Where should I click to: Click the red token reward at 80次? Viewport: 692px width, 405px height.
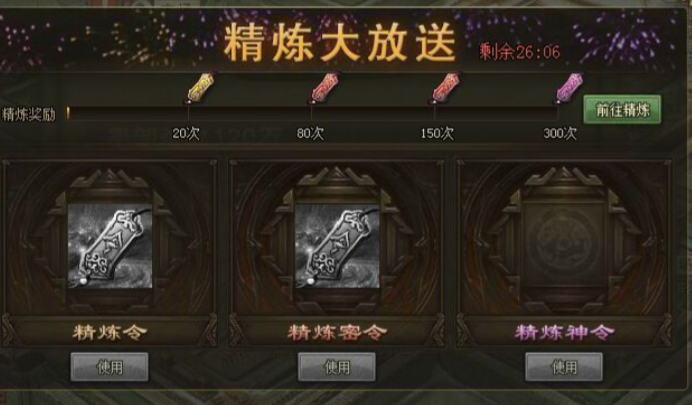pyautogui.click(x=324, y=88)
